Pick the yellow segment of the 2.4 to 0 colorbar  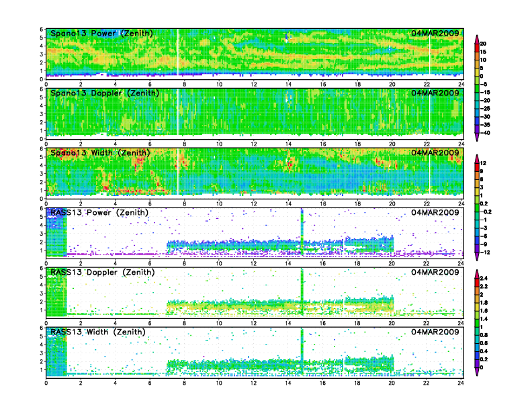[x=477, y=306]
